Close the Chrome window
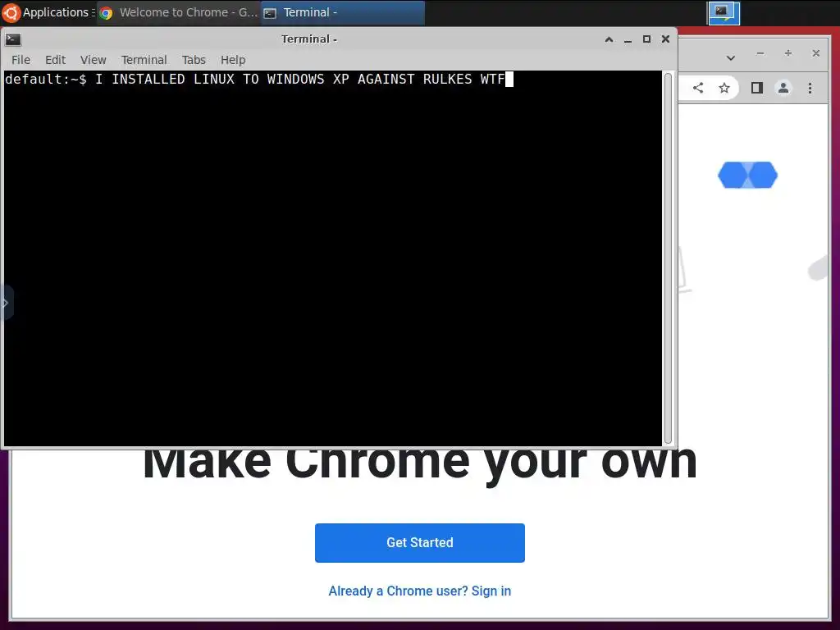Screen dimensions: 840x630 pos(816,53)
